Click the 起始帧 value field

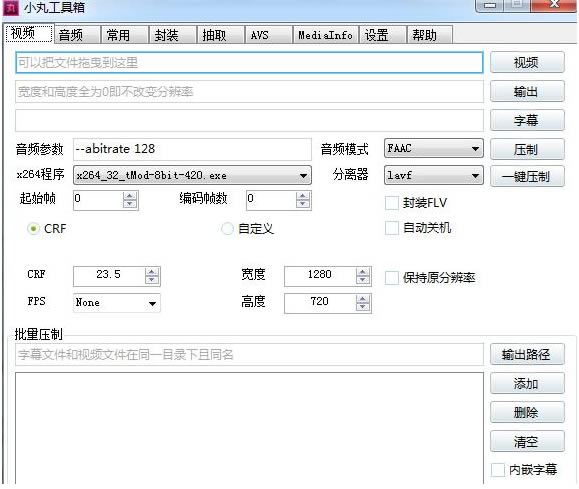(x=98, y=200)
